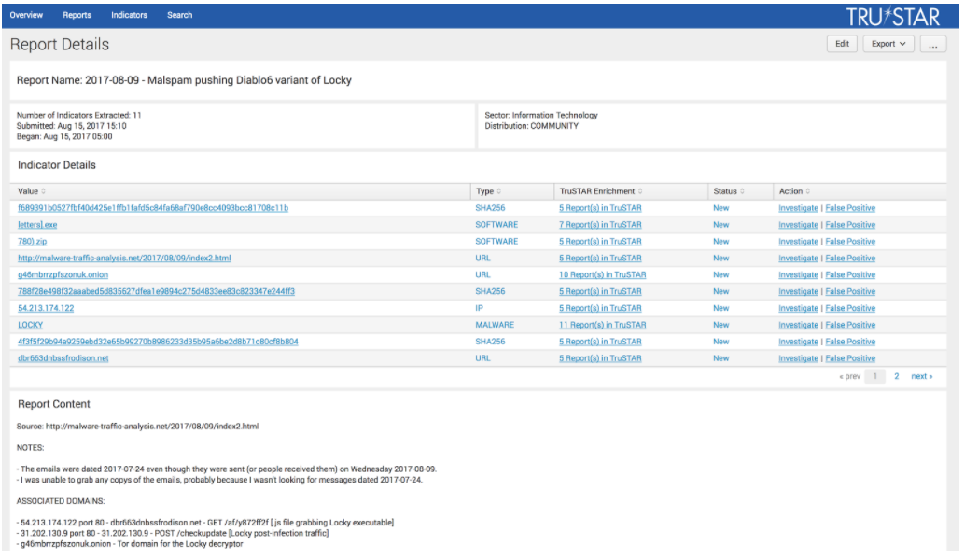
Task: Mark LOCKY as False Positive
Action: point(851,324)
